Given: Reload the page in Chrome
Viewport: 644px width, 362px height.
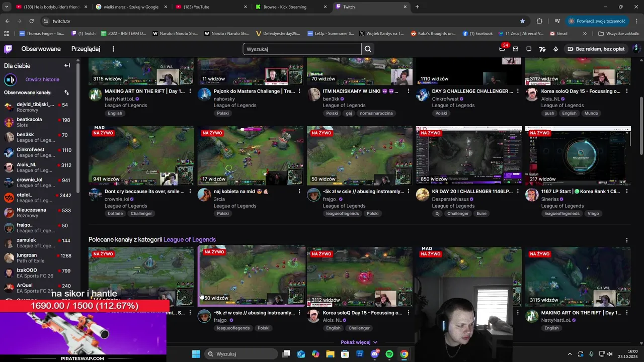Looking at the screenshot, I should (x=31, y=21).
